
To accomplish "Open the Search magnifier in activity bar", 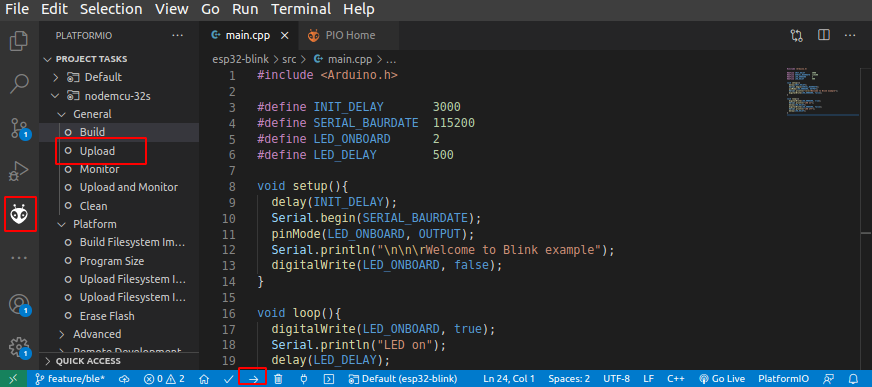I will [19, 83].
